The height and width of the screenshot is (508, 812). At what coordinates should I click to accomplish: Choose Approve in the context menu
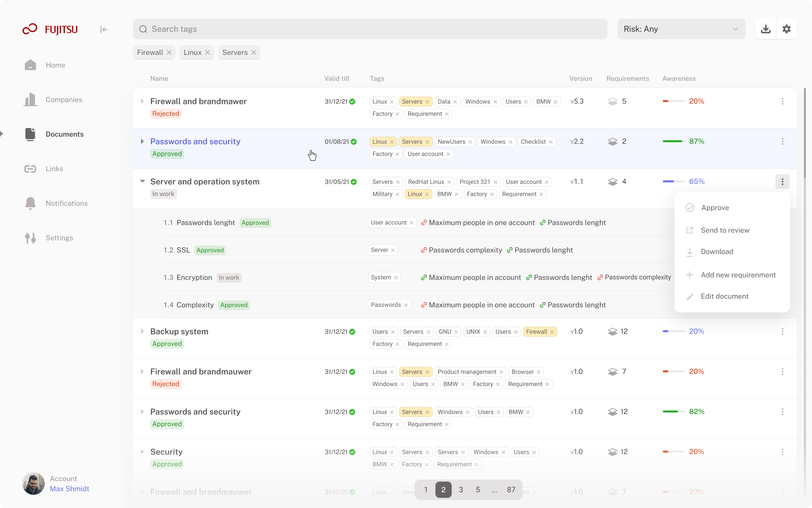coord(715,208)
